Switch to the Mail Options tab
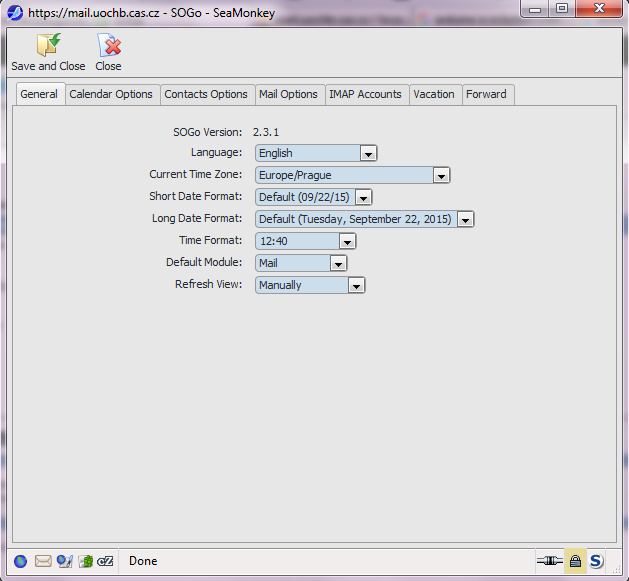 point(288,94)
